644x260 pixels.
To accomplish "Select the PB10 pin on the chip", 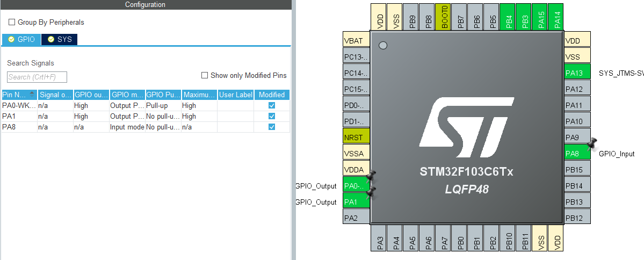I will pyautogui.click(x=508, y=238).
